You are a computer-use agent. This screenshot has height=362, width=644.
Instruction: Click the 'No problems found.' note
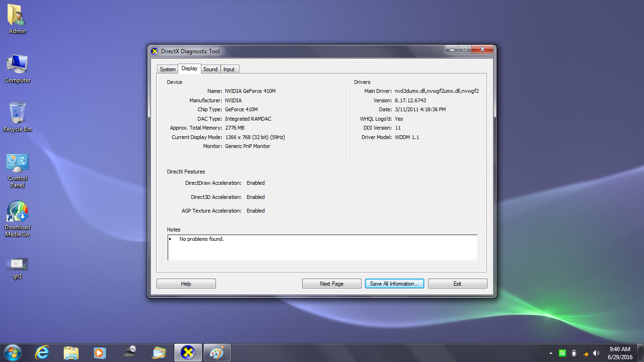[x=202, y=239]
